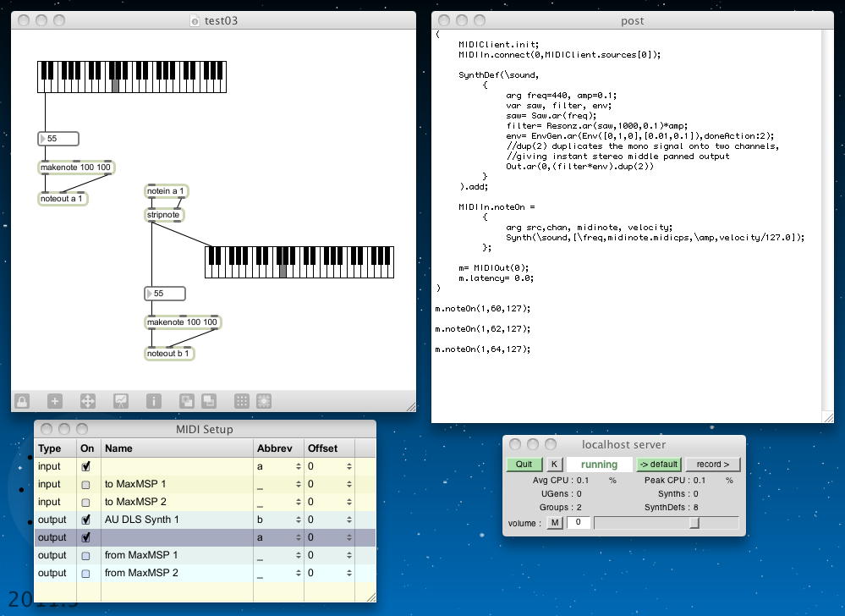This screenshot has height=616, width=845.
Task: Click the 'm.noteOn(1,62,127);' line in post
Action: pyautogui.click(x=483, y=329)
